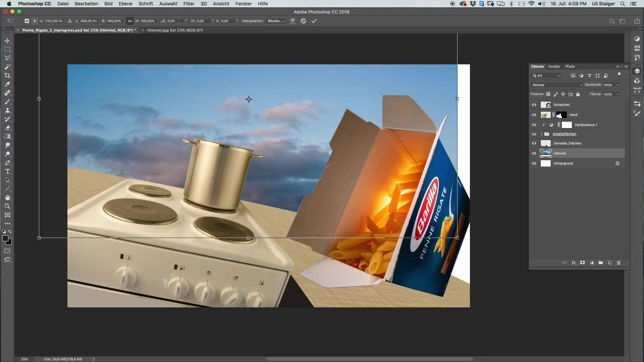Click the X position input field

pyautogui.click(x=54, y=21)
